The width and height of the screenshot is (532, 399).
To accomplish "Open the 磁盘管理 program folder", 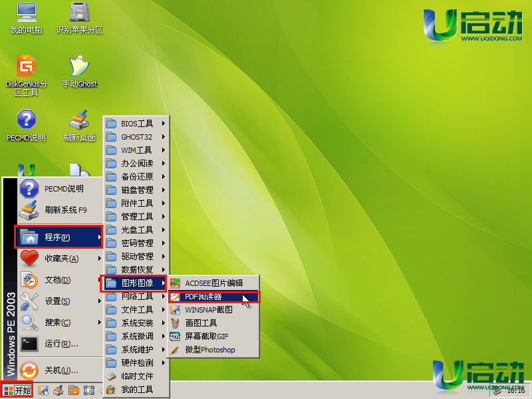I will (x=136, y=190).
